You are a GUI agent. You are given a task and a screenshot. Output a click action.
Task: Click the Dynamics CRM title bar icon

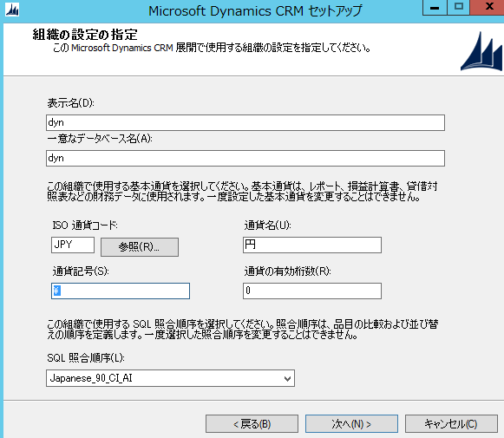coord(12,10)
